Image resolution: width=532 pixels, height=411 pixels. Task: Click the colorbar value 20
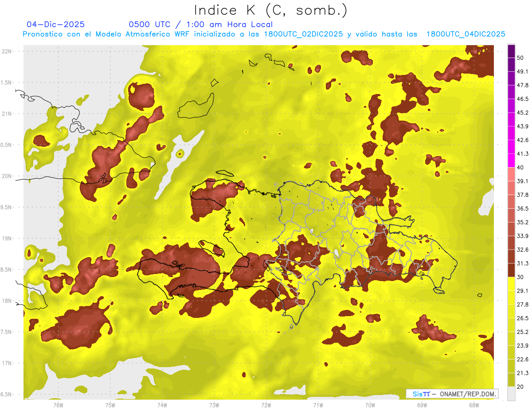520,387
